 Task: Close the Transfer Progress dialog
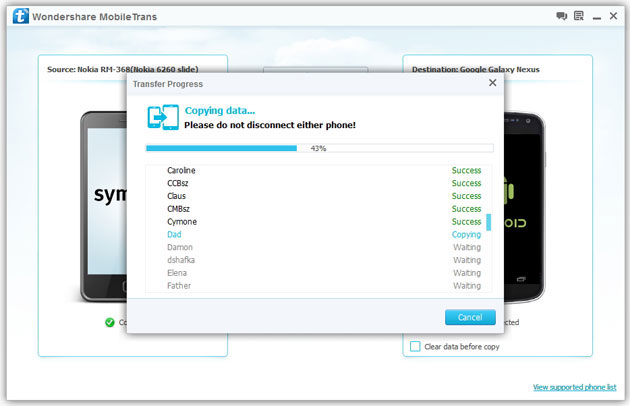(493, 83)
